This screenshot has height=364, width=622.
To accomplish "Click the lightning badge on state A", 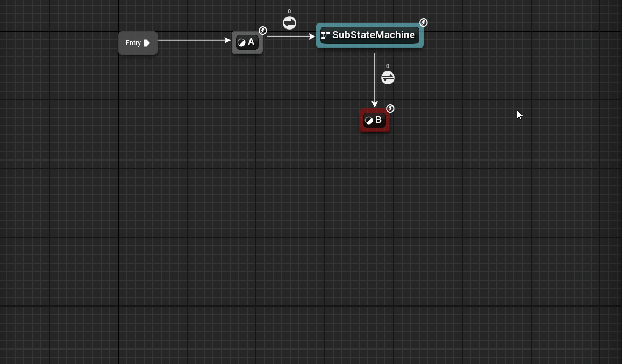I will coord(263,31).
